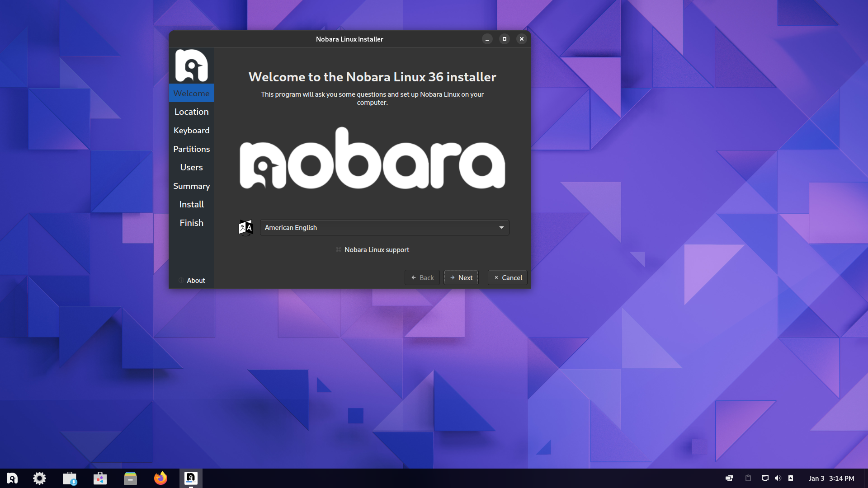Image resolution: width=868 pixels, height=488 pixels.
Task: Open the clipboard tray icon
Action: pos(748,478)
